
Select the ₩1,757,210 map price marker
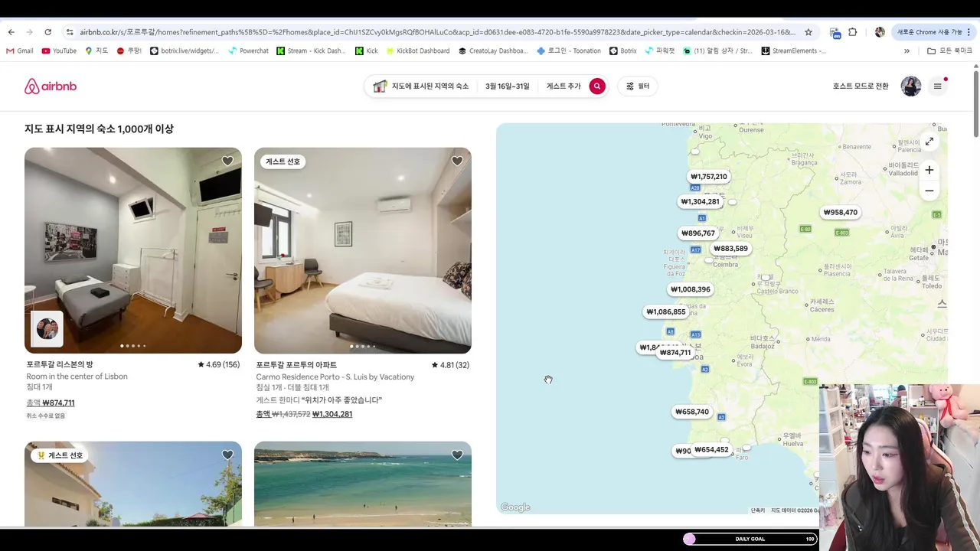[708, 177]
